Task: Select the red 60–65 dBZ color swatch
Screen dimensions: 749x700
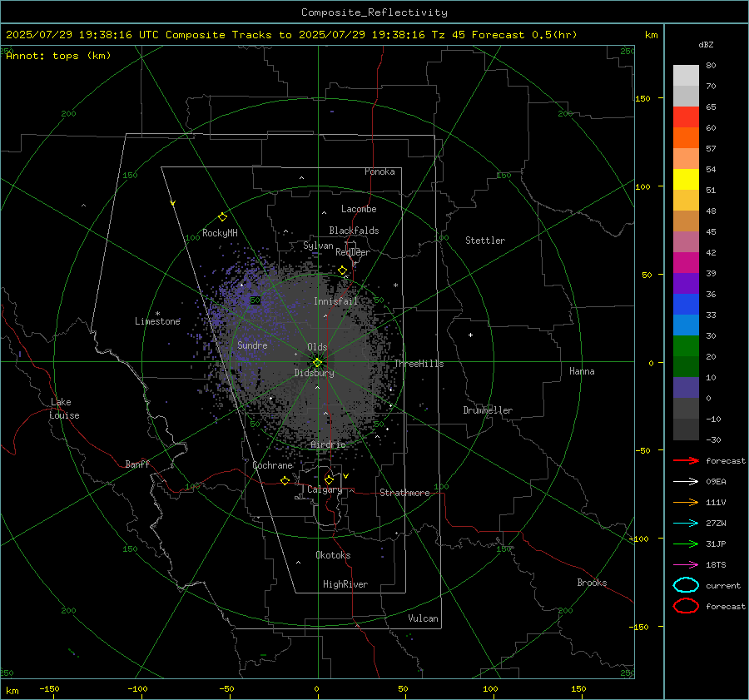Action: pyautogui.click(x=686, y=117)
